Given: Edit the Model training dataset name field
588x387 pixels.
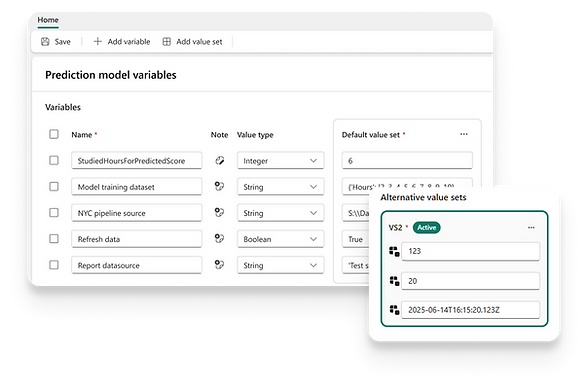Looking at the screenshot, I should (x=136, y=187).
